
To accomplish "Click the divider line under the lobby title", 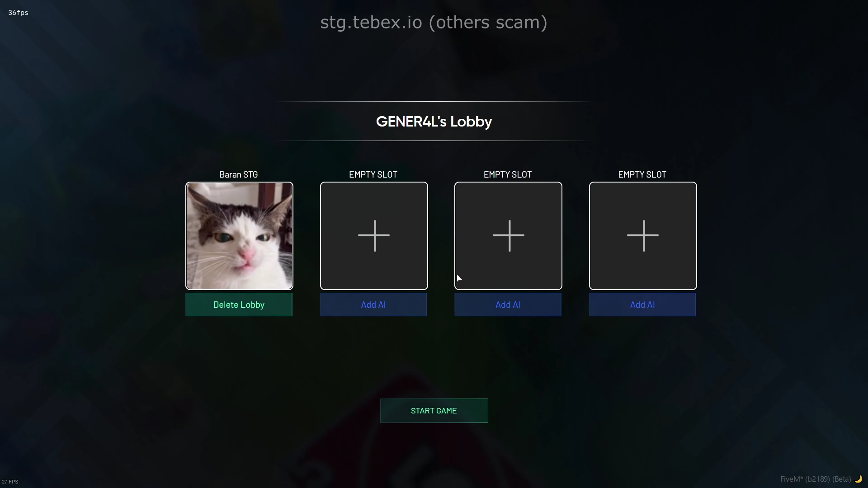I will (434, 141).
